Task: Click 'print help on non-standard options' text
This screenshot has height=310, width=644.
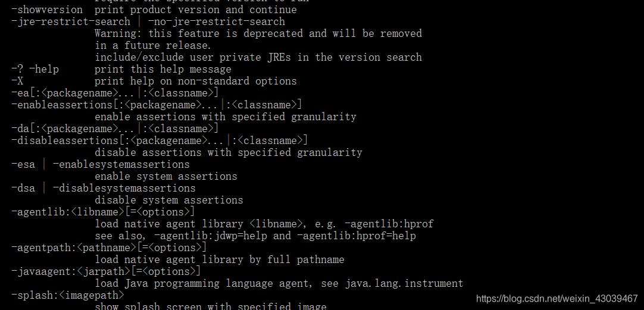Action: tap(195, 81)
